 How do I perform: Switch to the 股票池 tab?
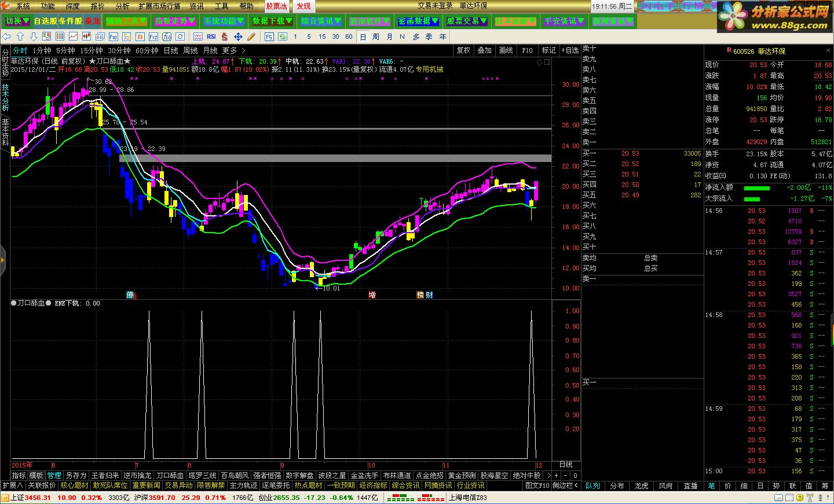276,6
